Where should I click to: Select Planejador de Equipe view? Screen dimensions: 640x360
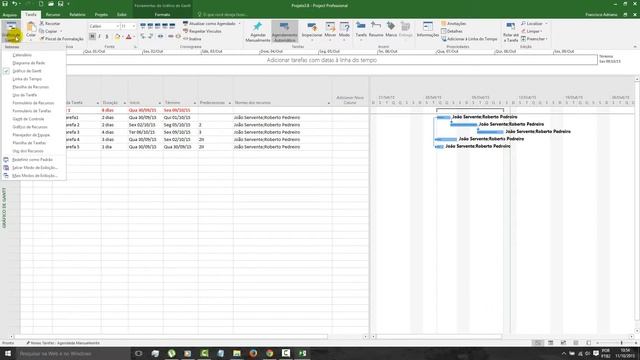(31, 135)
